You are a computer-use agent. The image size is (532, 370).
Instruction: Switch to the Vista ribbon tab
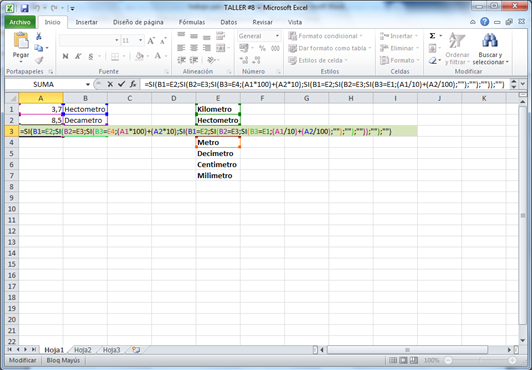pos(294,22)
